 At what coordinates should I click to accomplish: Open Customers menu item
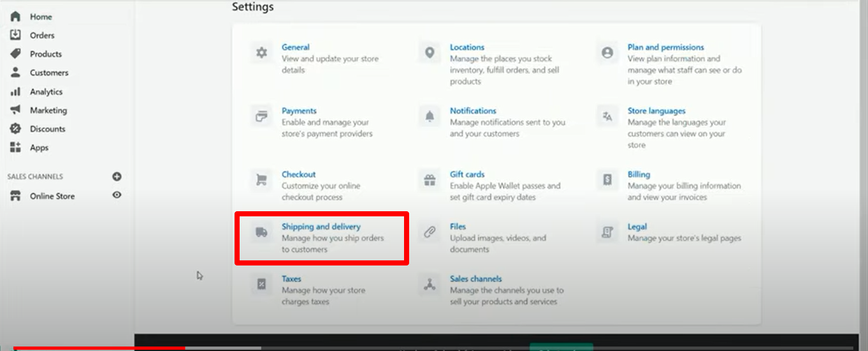[49, 72]
